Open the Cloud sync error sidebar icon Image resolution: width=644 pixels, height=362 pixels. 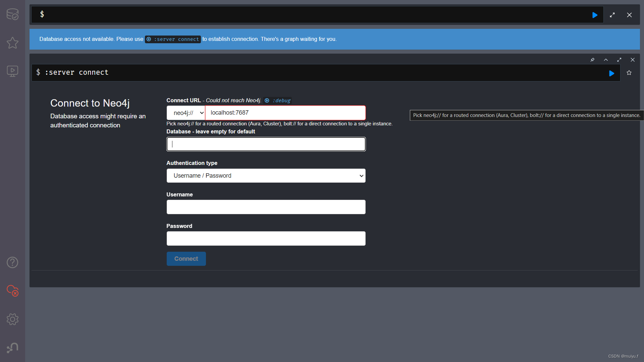12,291
